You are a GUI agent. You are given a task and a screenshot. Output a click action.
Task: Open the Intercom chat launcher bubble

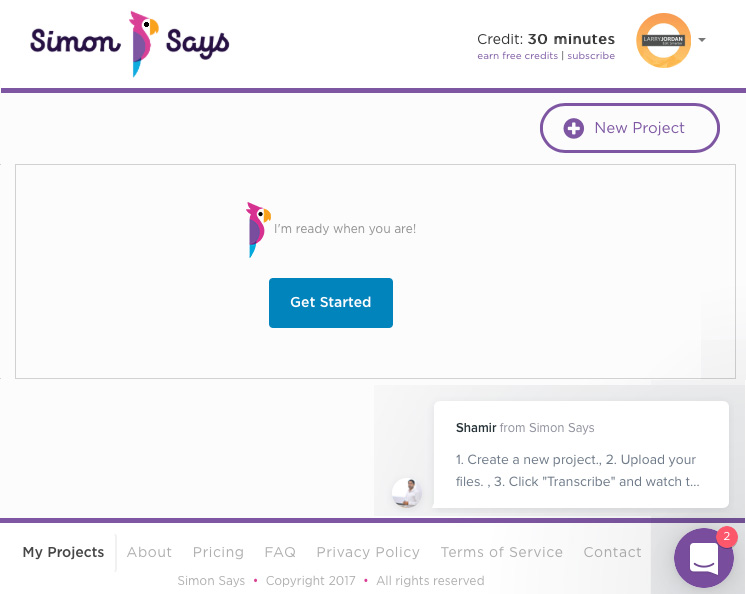point(704,558)
